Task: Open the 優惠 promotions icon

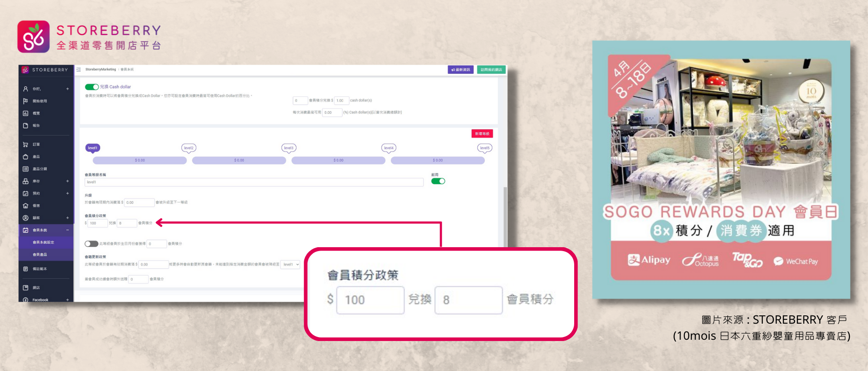Action: pos(26,205)
